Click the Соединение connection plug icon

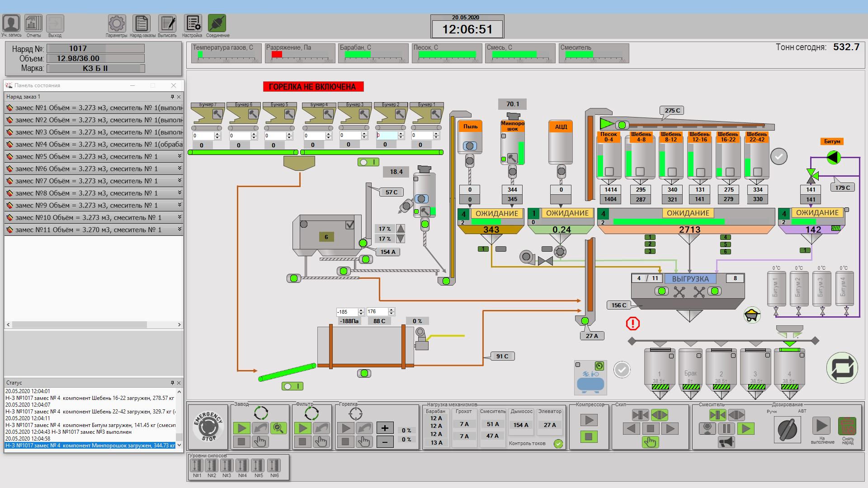click(217, 23)
